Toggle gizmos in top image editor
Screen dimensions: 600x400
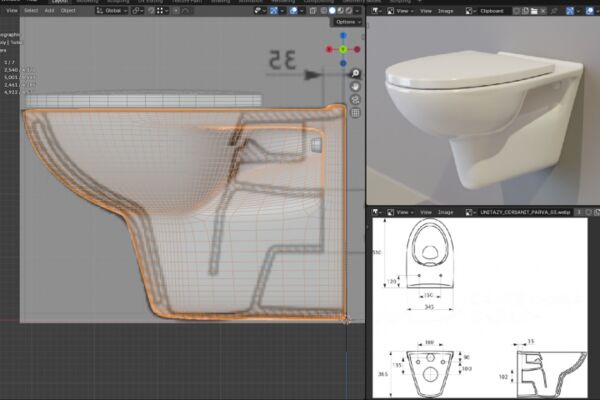[x=570, y=11]
